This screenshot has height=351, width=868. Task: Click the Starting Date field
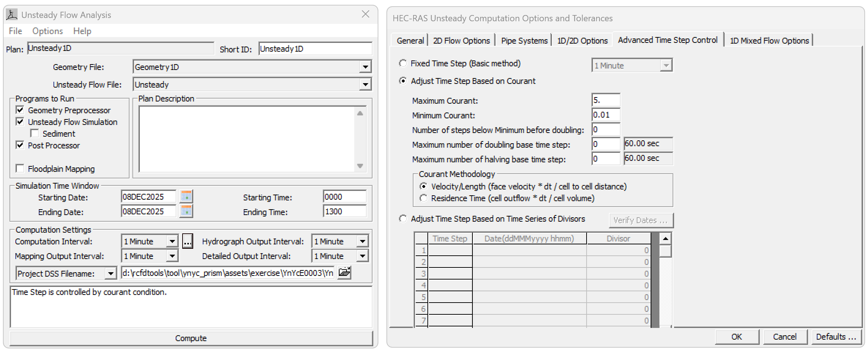(x=149, y=197)
